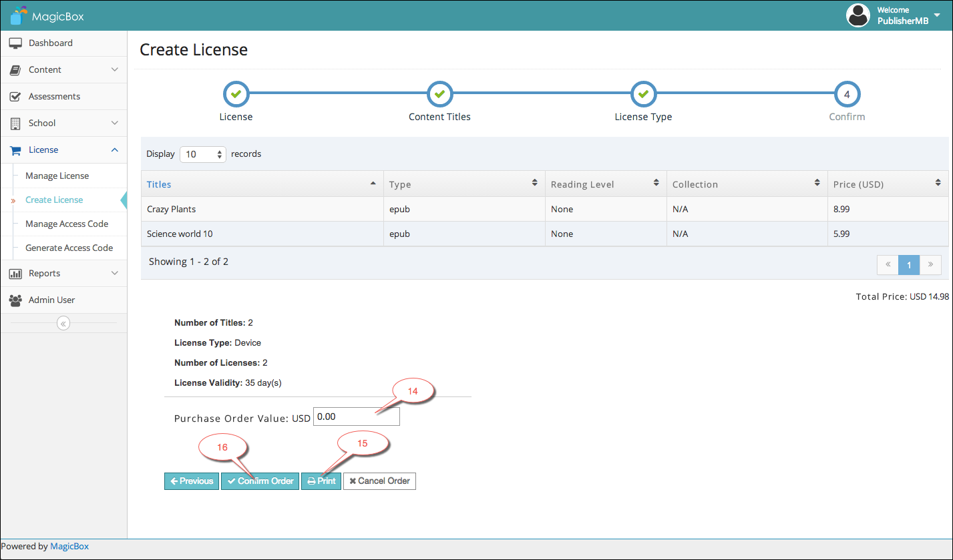This screenshot has height=560, width=953.
Task: Open the Admin User menu item
Action: point(63,300)
